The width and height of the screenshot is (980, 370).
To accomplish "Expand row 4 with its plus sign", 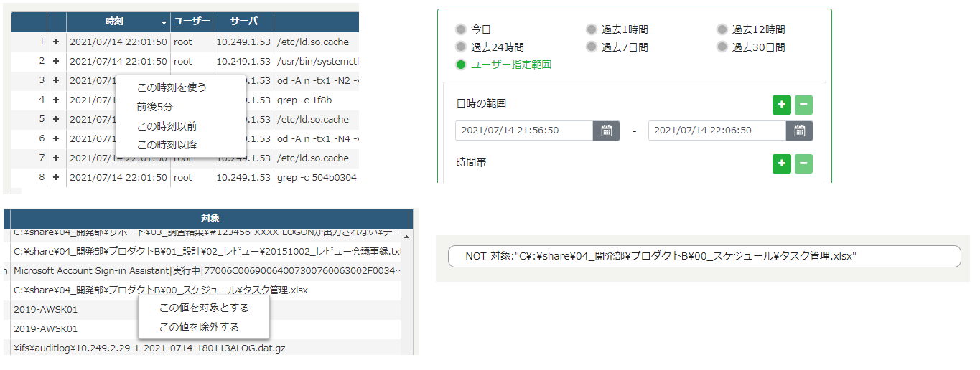I will point(56,100).
